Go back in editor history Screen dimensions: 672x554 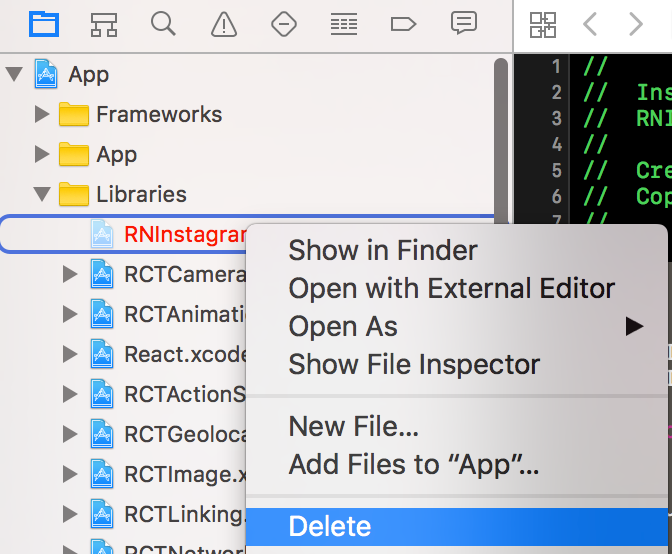point(590,24)
